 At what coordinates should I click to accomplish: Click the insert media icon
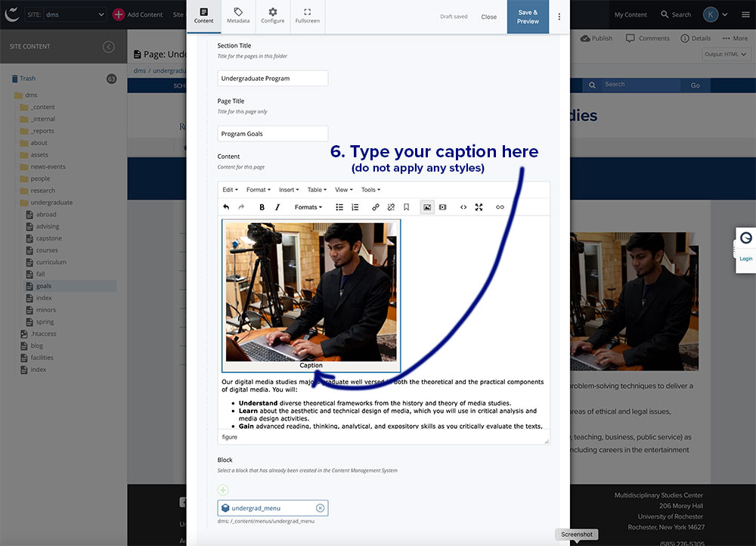coord(442,207)
